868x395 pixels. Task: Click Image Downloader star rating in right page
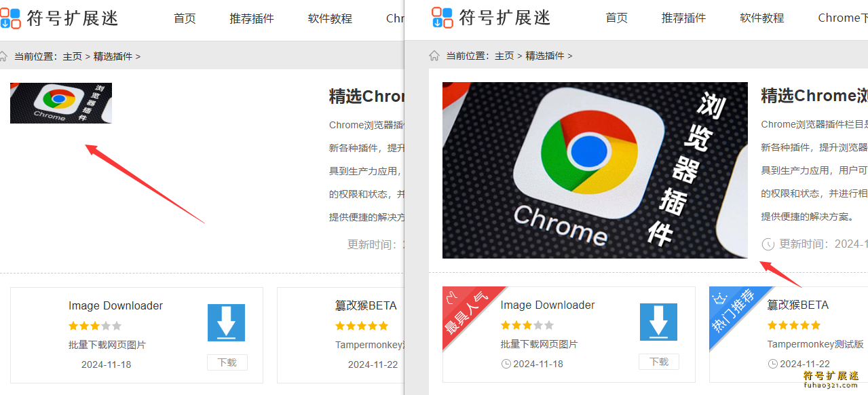(527, 325)
